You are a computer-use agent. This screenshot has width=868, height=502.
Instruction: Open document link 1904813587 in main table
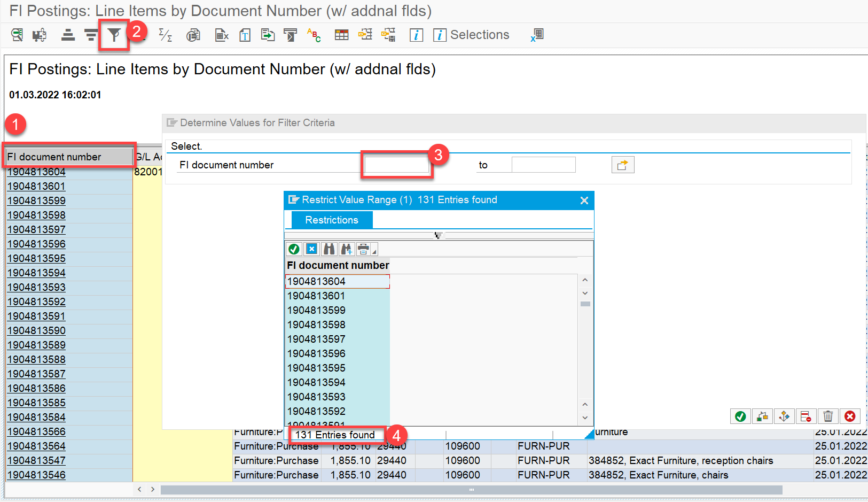36,374
